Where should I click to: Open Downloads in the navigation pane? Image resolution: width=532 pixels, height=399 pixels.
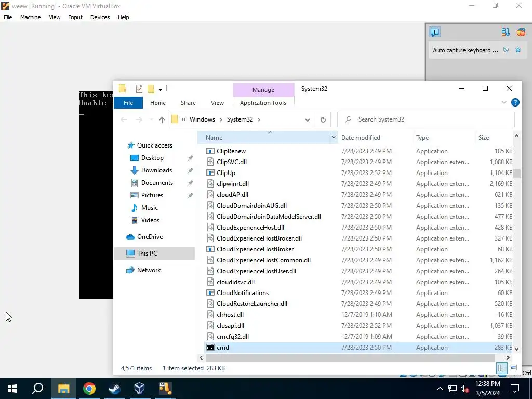pos(156,170)
